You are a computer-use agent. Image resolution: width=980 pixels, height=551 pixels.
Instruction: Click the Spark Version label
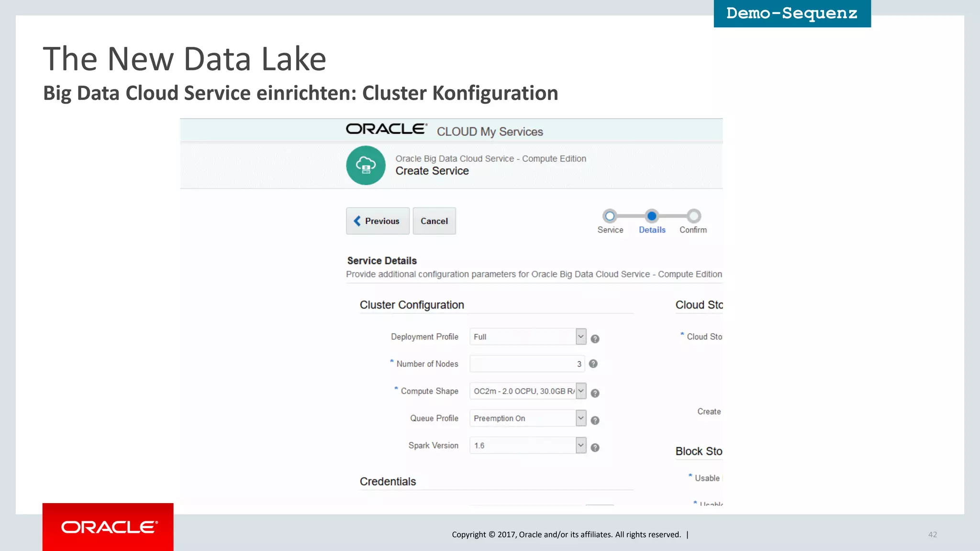point(433,445)
